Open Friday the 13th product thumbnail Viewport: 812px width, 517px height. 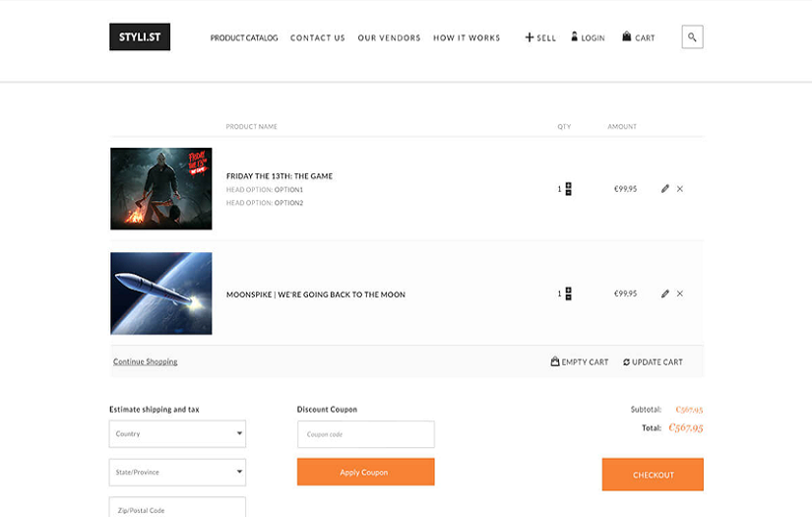click(x=161, y=188)
